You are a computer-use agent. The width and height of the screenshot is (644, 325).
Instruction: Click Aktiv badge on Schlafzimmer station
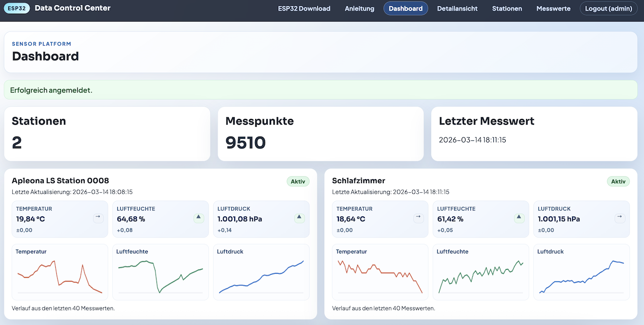pyautogui.click(x=618, y=182)
